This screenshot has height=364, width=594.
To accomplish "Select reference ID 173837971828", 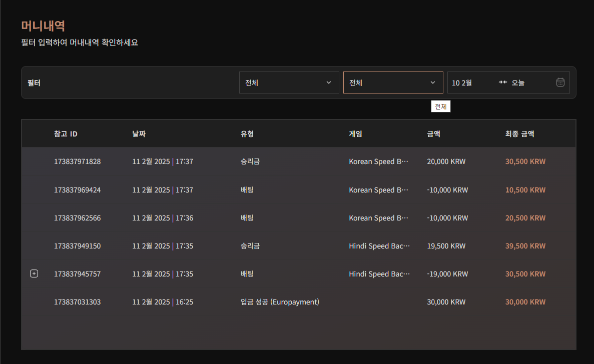I will [x=77, y=161].
